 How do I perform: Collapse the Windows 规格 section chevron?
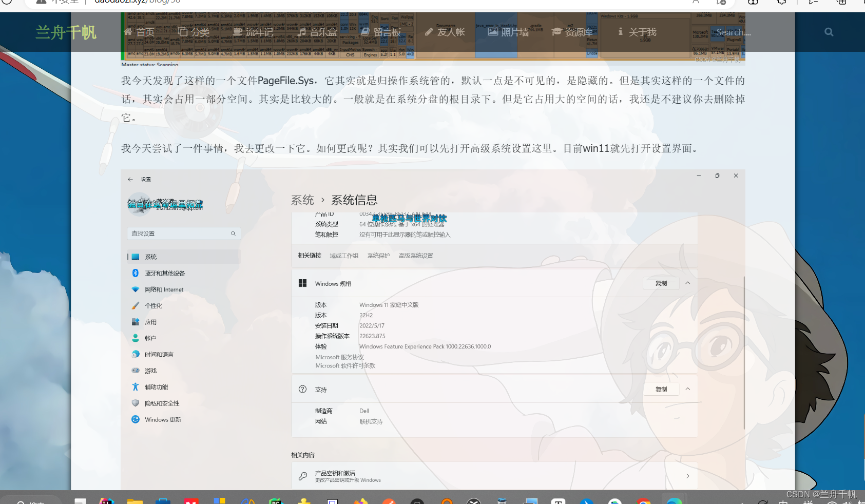[688, 283]
